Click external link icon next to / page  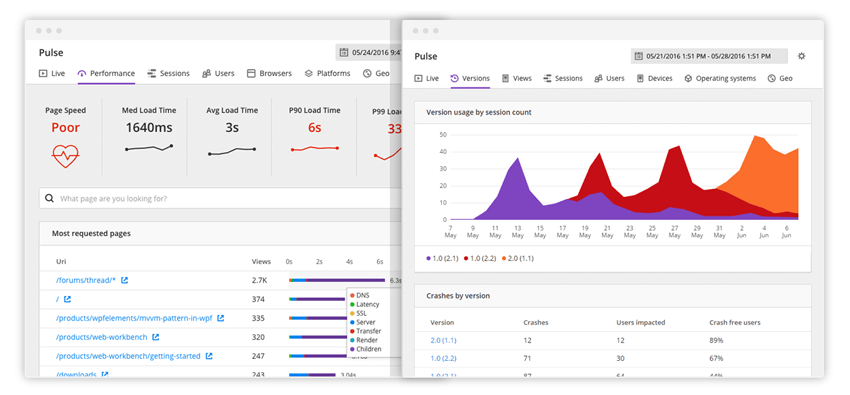click(x=67, y=299)
